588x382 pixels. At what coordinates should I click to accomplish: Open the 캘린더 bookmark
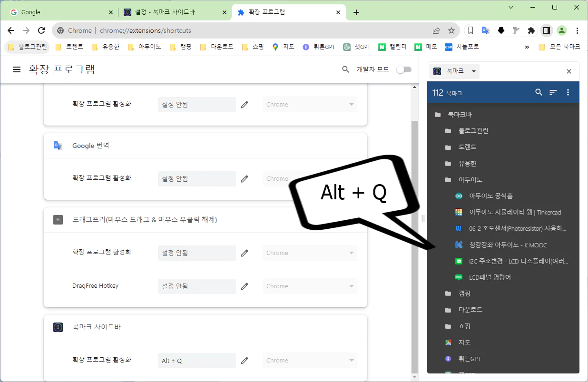[x=393, y=47]
